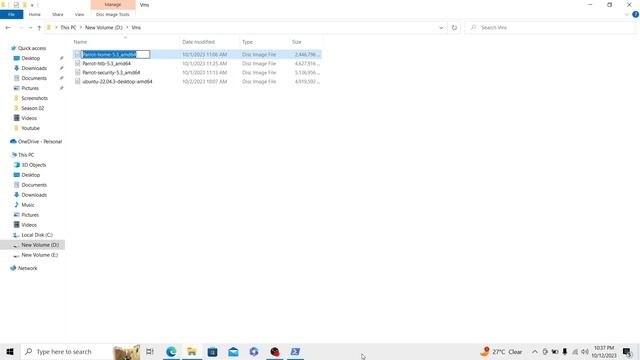Open Youtube folder in sidebar
Viewport: 640px width, 360px height.
pyautogui.click(x=30, y=128)
